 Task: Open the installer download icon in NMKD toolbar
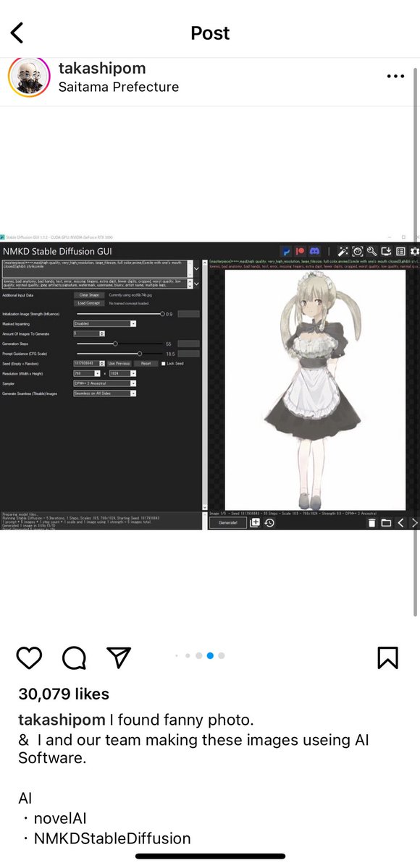[x=386, y=251]
